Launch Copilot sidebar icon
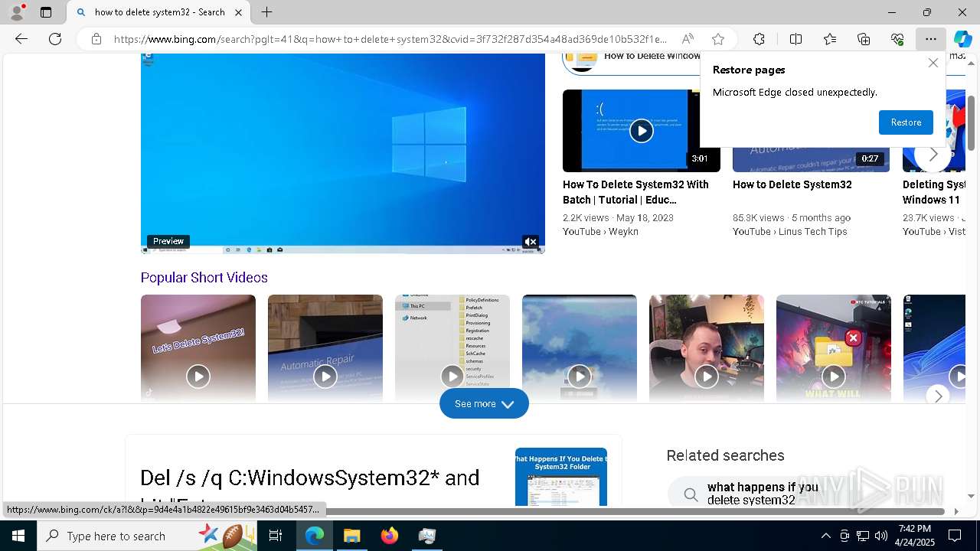 pos(962,39)
